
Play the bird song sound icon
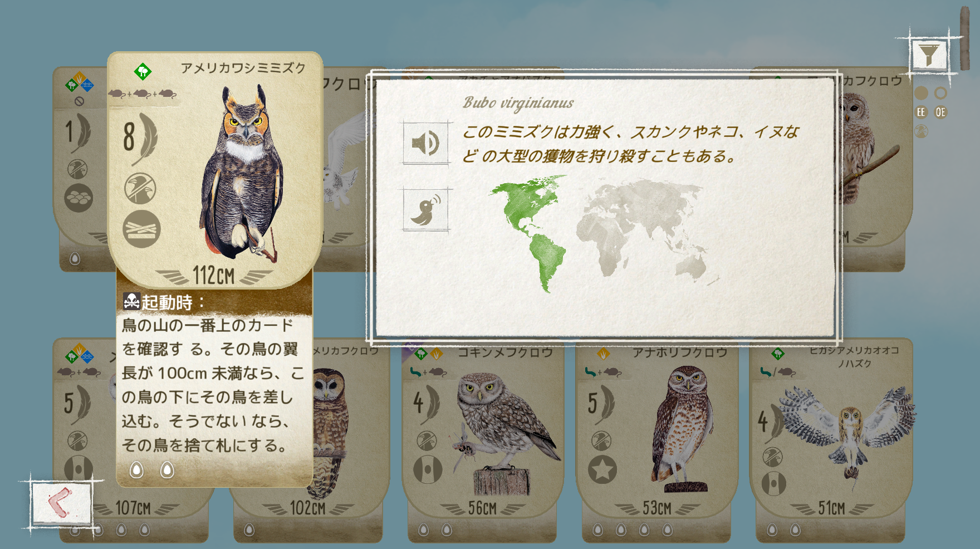pyautogui.click(x=426, y=209)
